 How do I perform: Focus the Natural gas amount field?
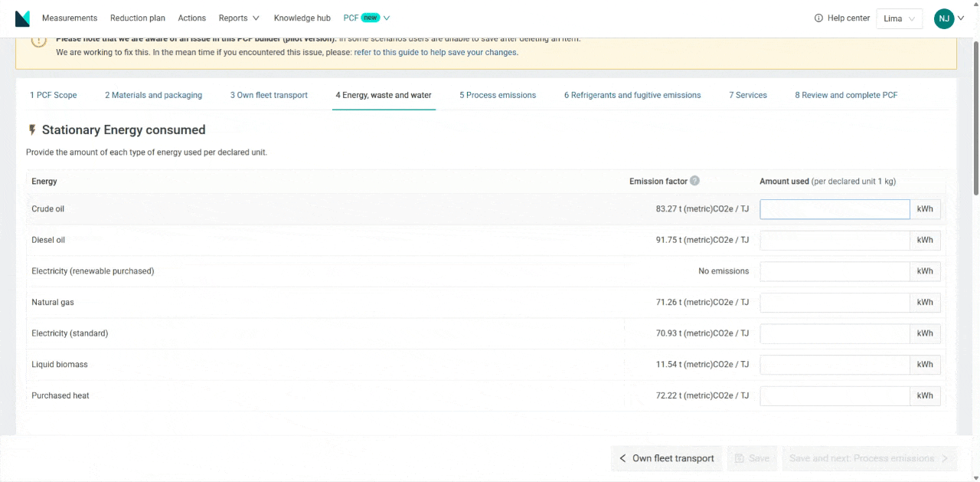[x=835, y=303]
